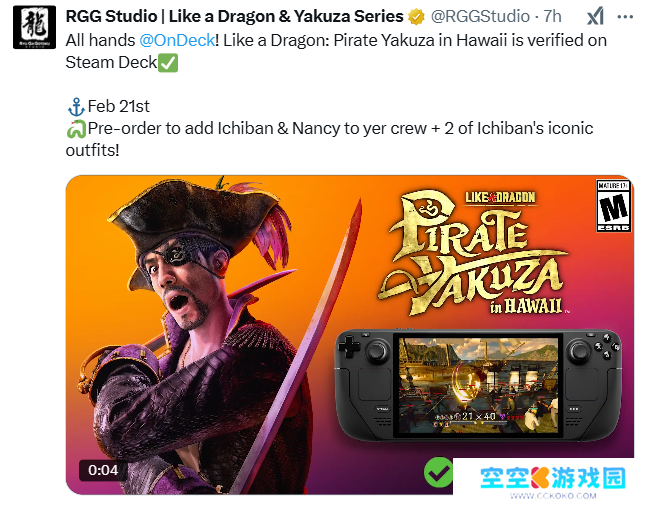This screenshot has width=653, height=508.
Task: Open the RGG Studio account name link
Action: click(239, 16)
